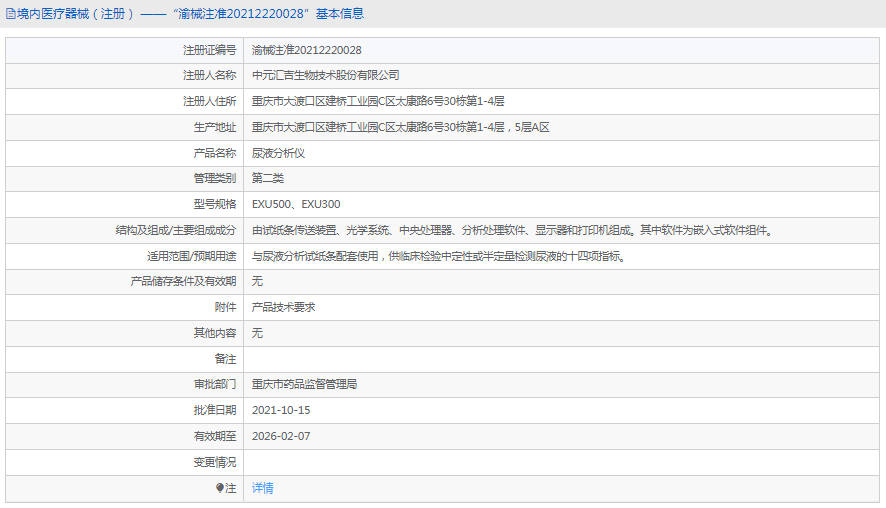Screen dimensions: 886x508
Task: Click the 其他内容 label
Action: (x=215, y=333)
